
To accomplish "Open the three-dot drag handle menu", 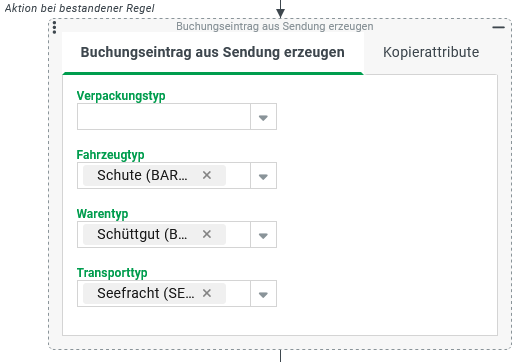I will [54, 27].
